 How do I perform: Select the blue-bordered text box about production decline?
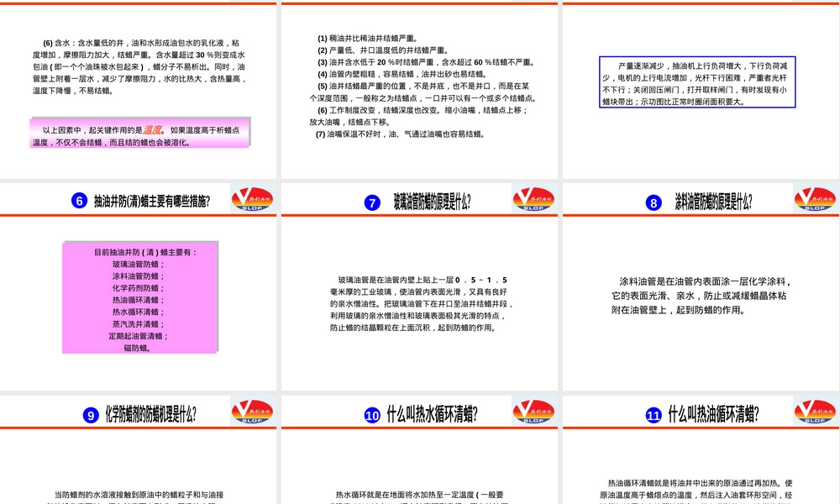(x=697, y=82)
